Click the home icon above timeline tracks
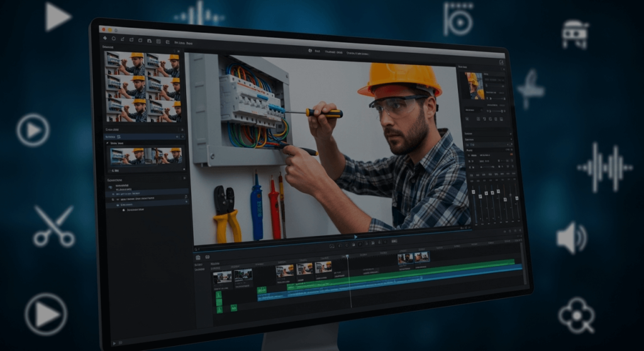Viewport: 644px width, 351px height. [x=198, y=257]
